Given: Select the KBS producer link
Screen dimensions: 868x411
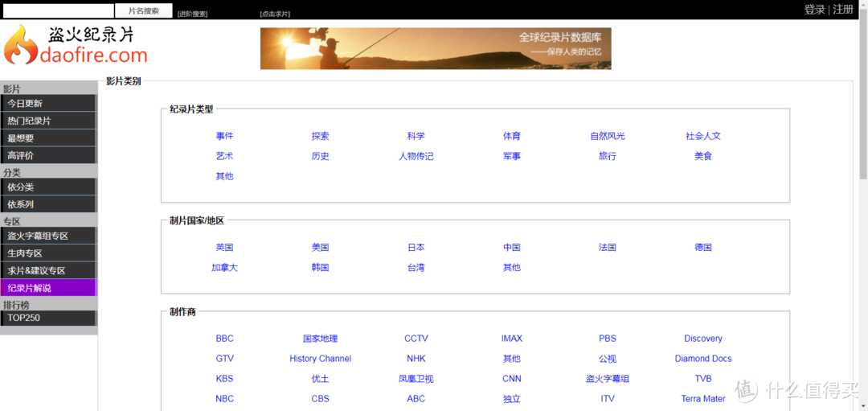Looking at the screenshot, I should pyautogui.click(x=225, y=378).
